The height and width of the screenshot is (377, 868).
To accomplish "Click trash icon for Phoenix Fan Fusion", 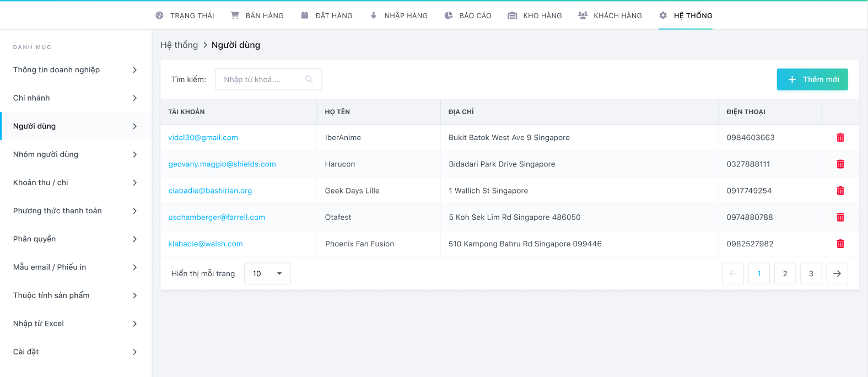I will pos(840,244).
